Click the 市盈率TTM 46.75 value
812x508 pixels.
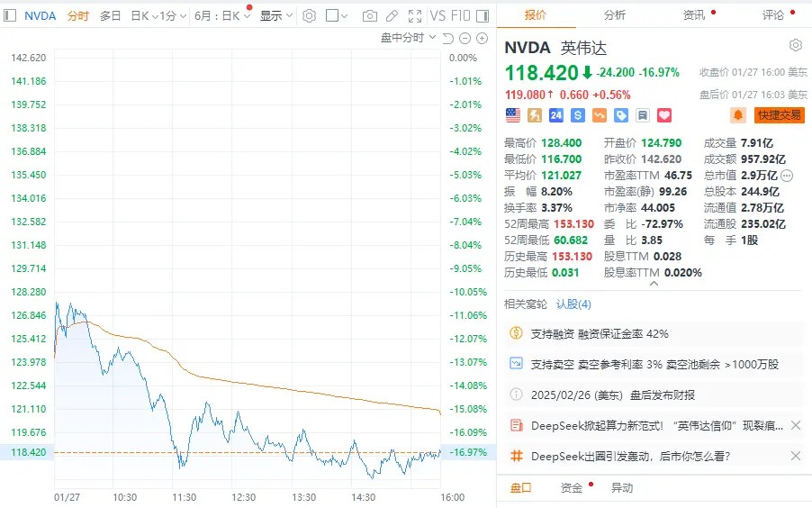679,176
